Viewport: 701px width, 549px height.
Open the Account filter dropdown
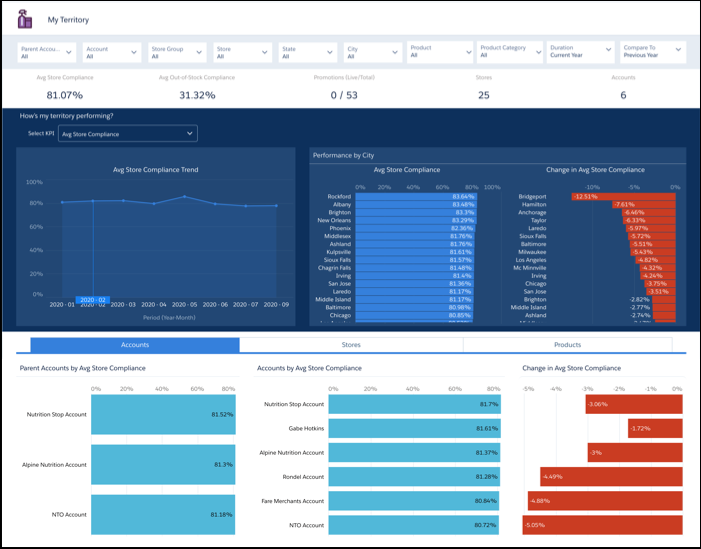pyautogui.click(x=112, y=52)
